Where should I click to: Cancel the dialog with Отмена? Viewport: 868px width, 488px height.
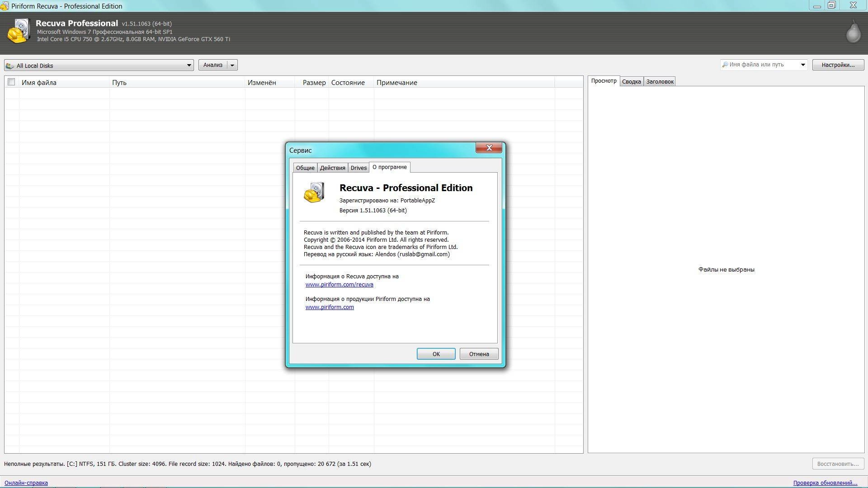click(x=479, y=354)
